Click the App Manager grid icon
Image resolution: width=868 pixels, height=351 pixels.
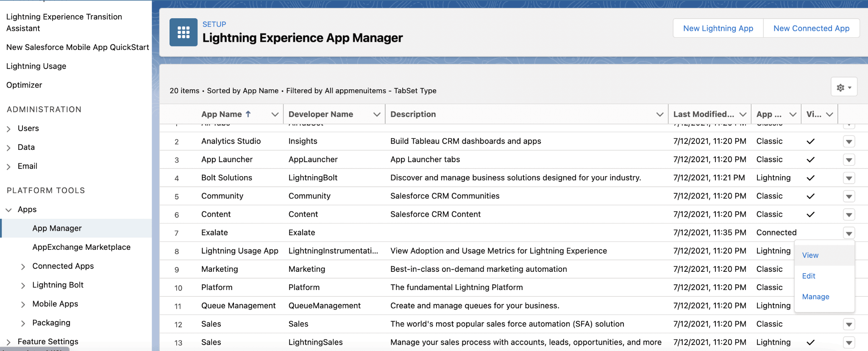pyautogui.click(x=184, y=32)
